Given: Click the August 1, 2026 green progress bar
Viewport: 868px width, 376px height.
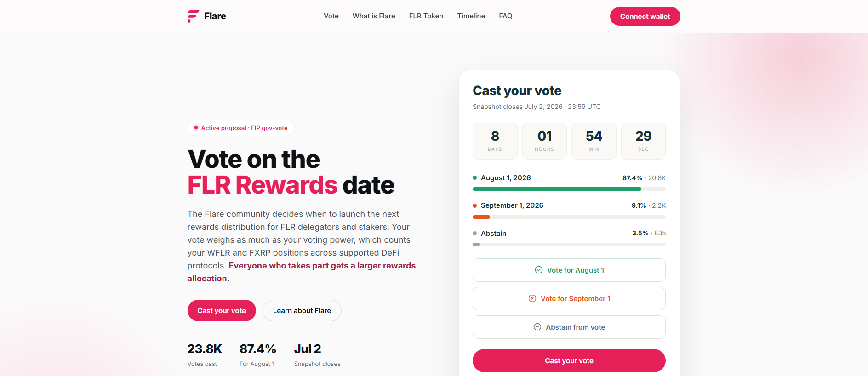Looking at the screenshot, I should (x=557, y=189).
